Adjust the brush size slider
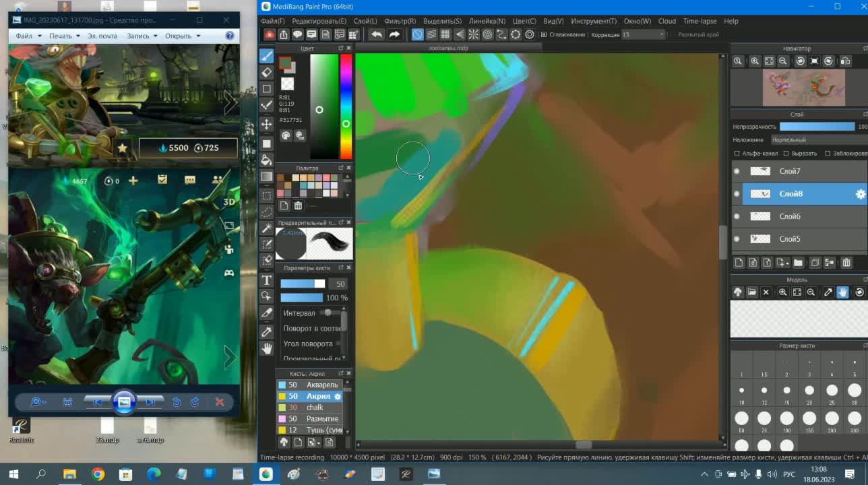 303,284
